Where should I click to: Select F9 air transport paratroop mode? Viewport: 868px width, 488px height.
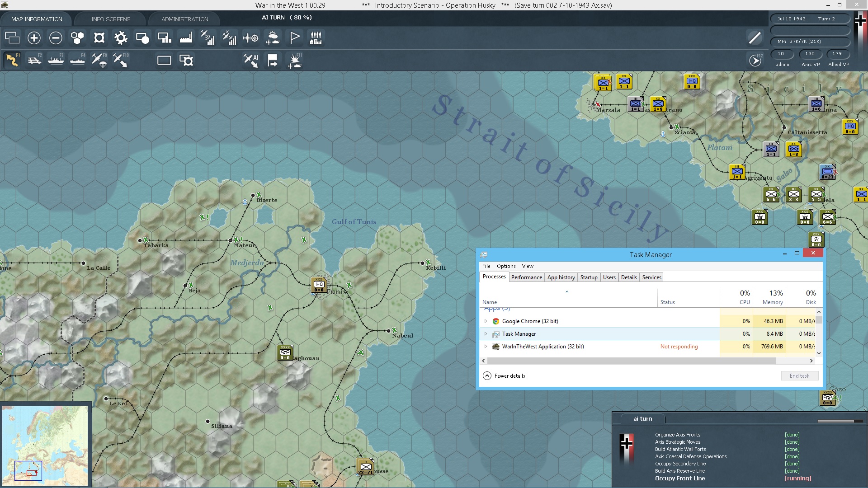pyautogui.click(x=99, y=60)
